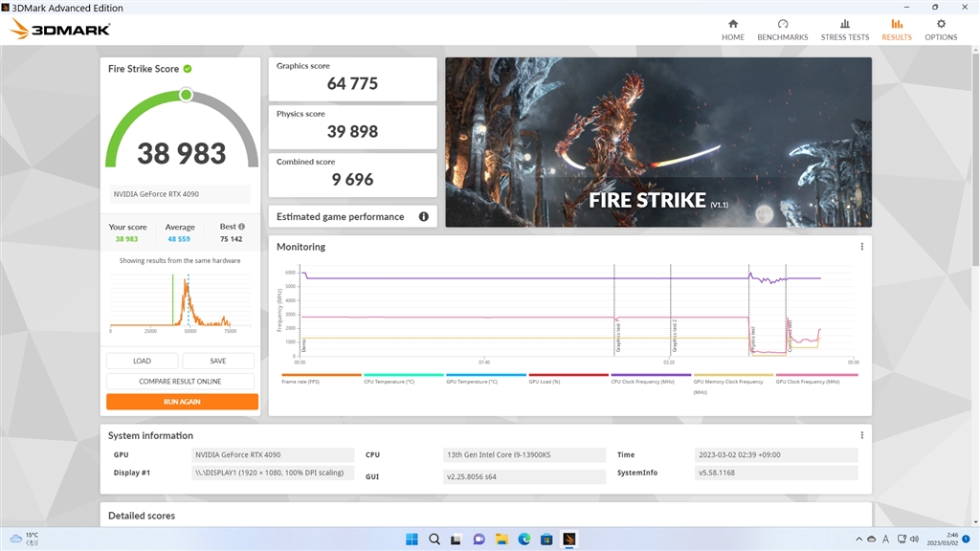Click the SystemInfo value v5.58.1168

click(776, 473)
